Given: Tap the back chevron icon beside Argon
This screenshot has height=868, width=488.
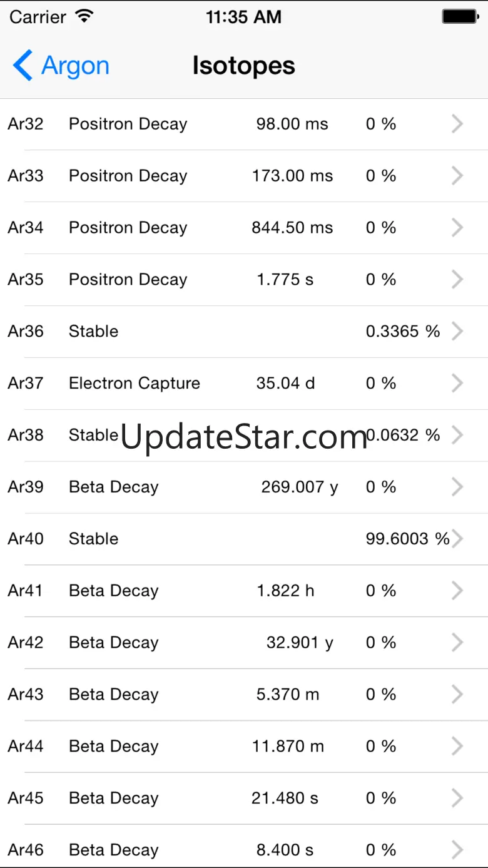Looking at the screenshot, I should 23,66.
